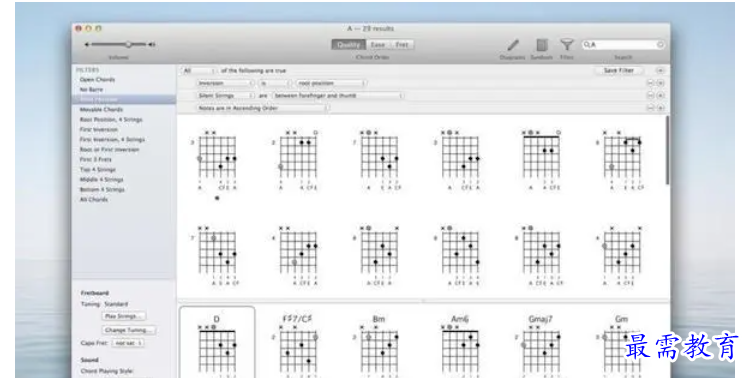This screenshot has height=378, width=747.
Task: Click the low-volume speaker icon
Action: [x=87, y=45]
